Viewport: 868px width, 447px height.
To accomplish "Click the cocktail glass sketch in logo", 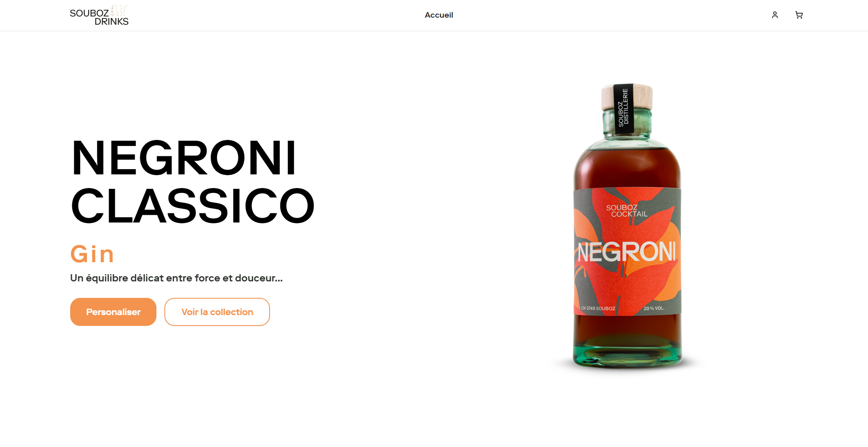I will point(119,11).
